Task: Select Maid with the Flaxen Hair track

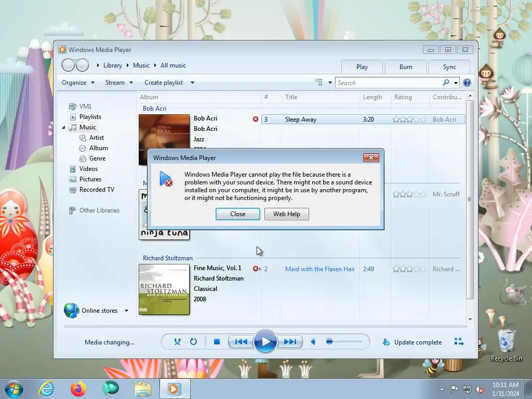Action: coord(320,269)
